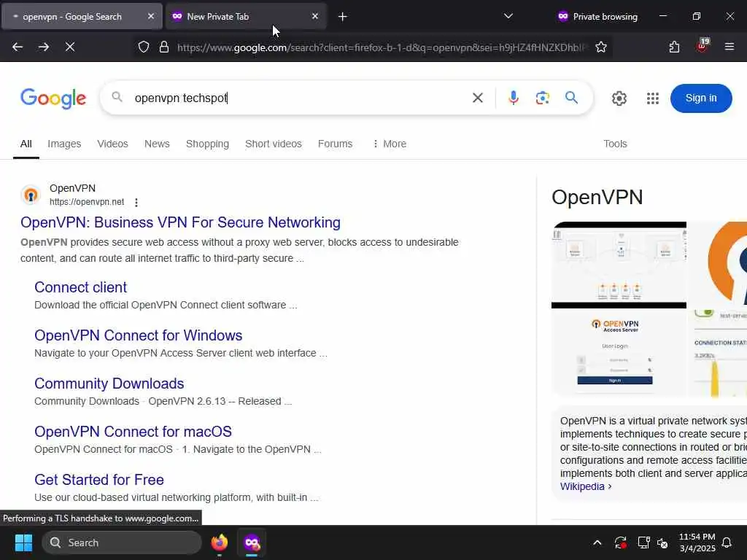747x560 pixels.
Task: Go forward to next page
Action: pyautogui.click(x=44, y=47)
